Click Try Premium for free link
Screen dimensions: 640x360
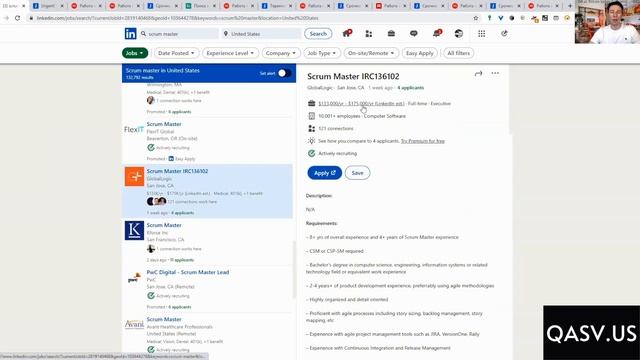coord(422,141)
